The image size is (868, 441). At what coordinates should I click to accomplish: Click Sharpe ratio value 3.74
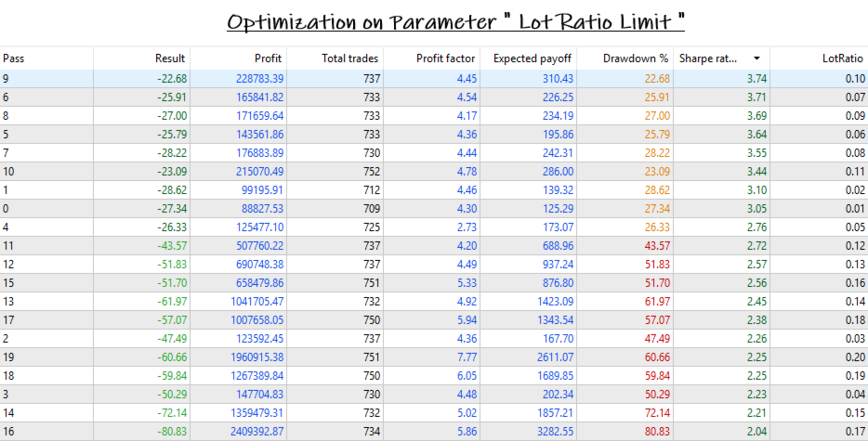pyautogui.click(x=756, y=79)
